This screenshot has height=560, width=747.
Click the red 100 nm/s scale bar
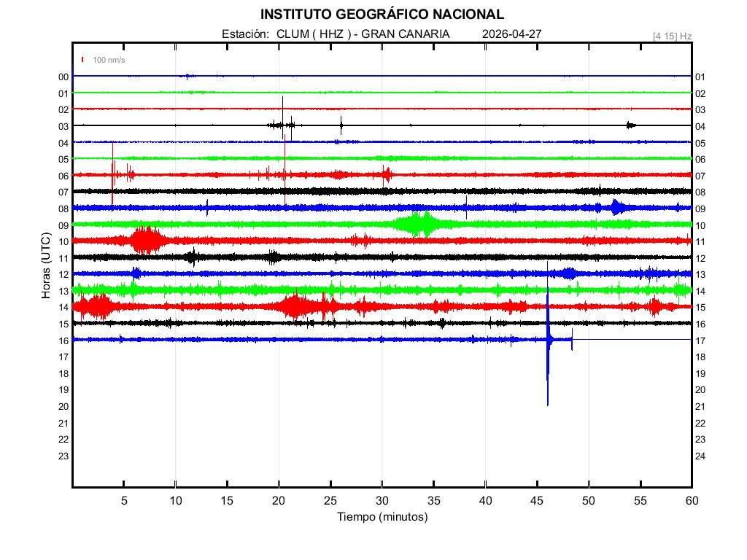[82, 60]
